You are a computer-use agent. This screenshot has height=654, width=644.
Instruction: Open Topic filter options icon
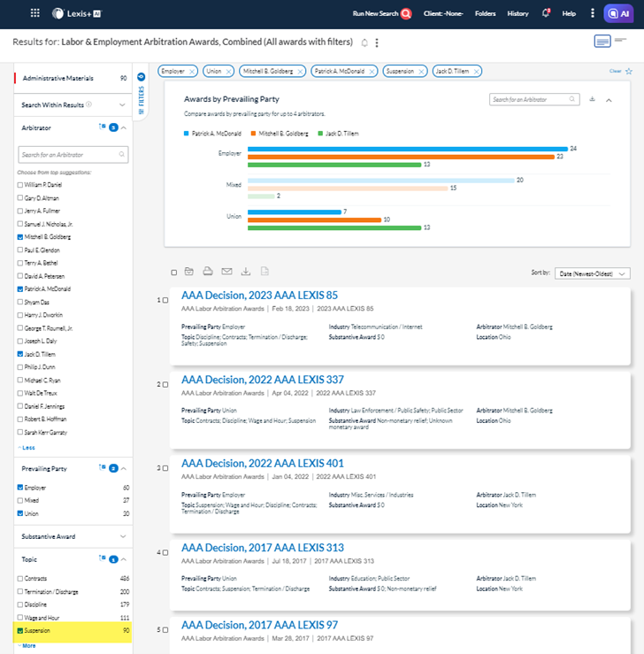click(x=102, y=558)
